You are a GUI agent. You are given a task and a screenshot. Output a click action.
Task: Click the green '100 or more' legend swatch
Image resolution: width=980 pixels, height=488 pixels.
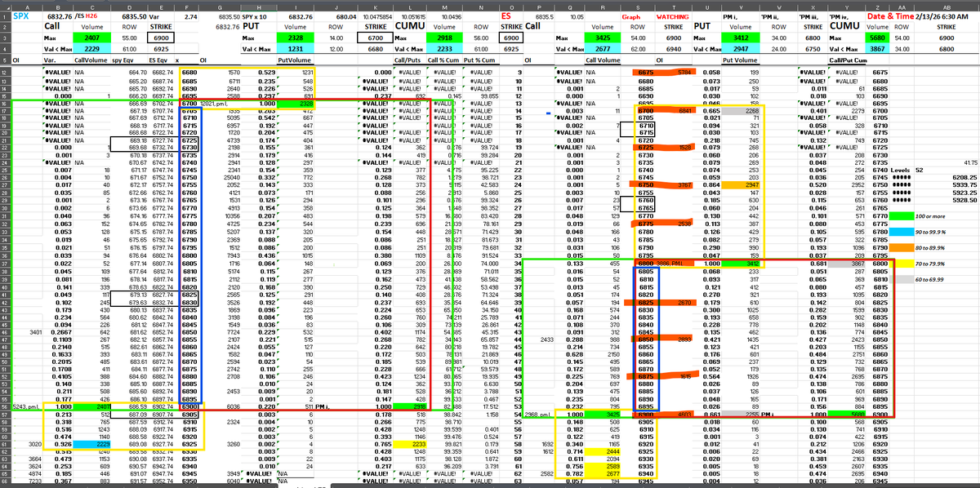point(902,215)
